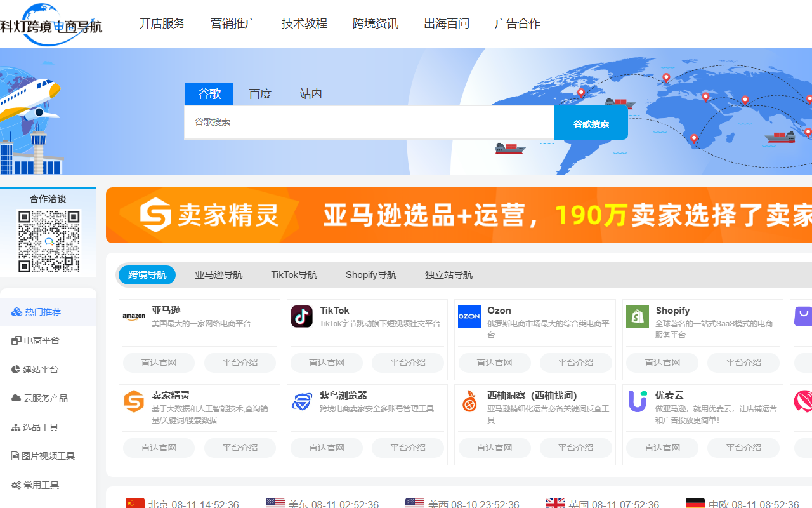Click 直达官网 under Ozon
The height and width of the screenshot is (508, 812).
494,363
